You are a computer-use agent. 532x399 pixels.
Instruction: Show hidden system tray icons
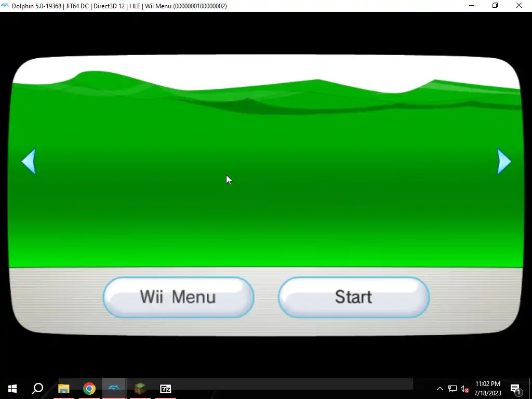tap(440, 389)
